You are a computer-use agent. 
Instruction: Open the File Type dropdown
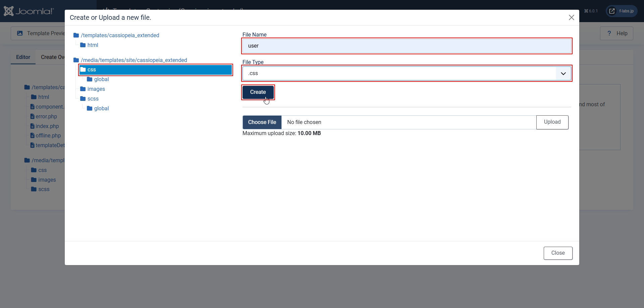pos(406,73)
